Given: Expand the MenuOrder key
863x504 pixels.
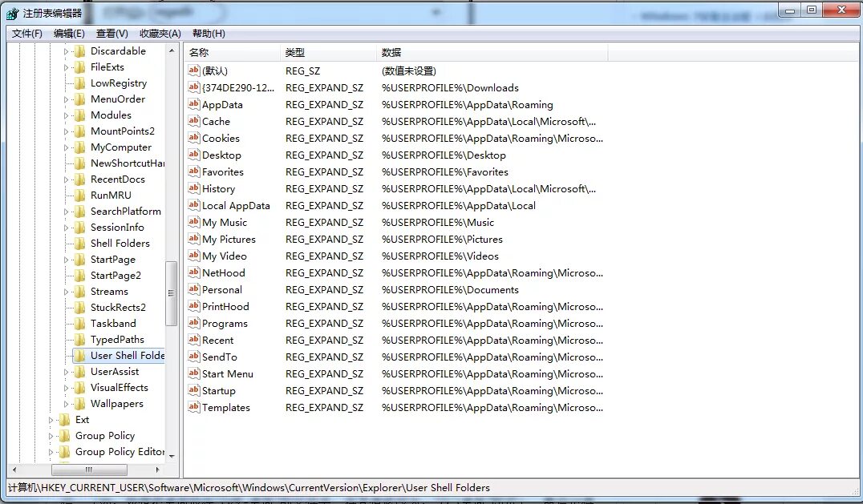Looking at the screenshot, I should click(66, 99).
